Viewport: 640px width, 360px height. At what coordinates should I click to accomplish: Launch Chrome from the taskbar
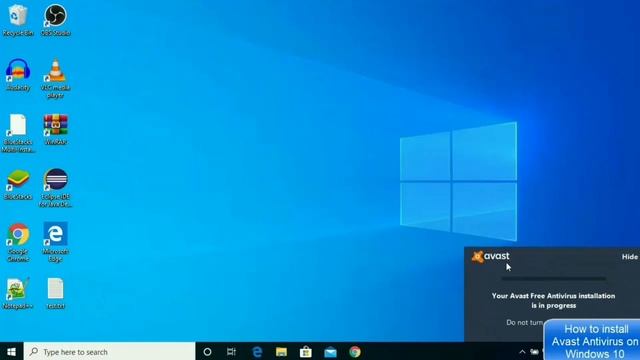pos(355,351)
